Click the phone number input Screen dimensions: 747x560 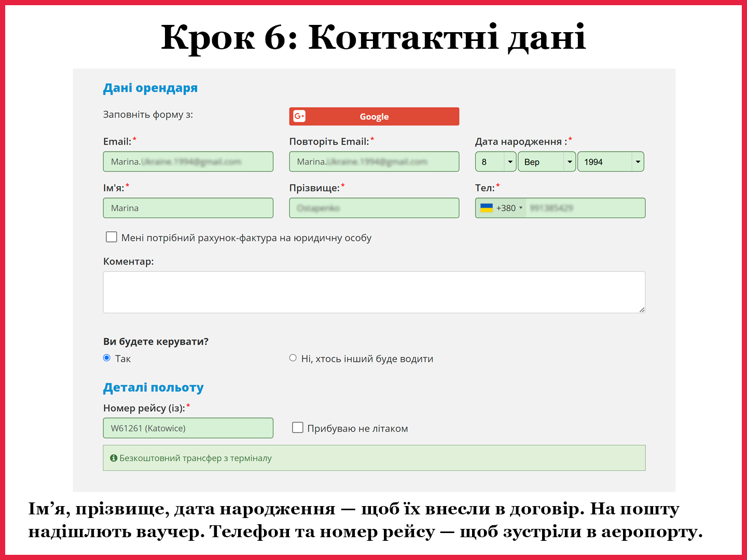coord(585,208)
